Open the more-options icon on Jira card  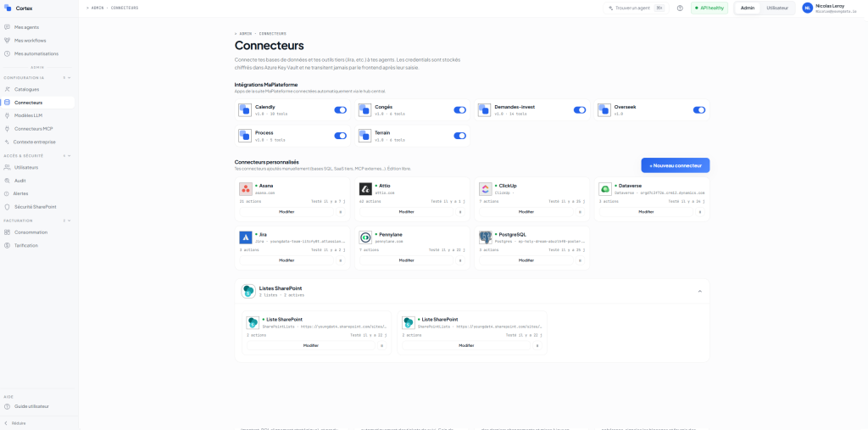341,260
